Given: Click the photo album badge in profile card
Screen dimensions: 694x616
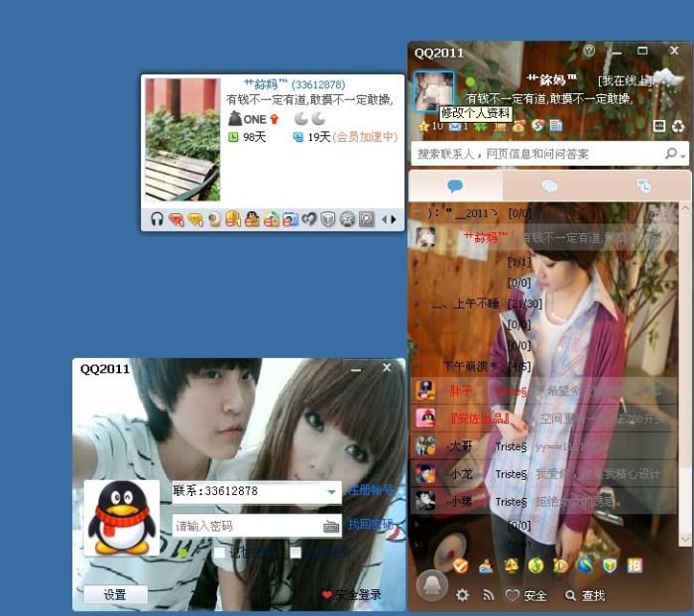Looking at the screenshot, I should coord(290,219).
